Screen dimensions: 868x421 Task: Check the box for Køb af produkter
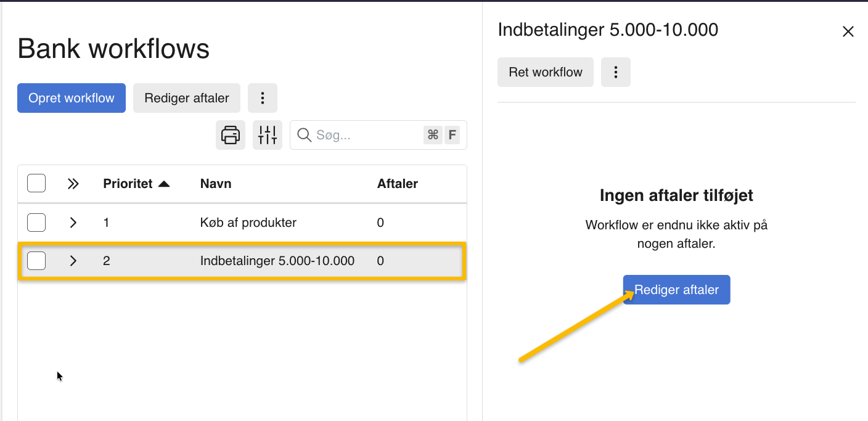tap(36, 223)
